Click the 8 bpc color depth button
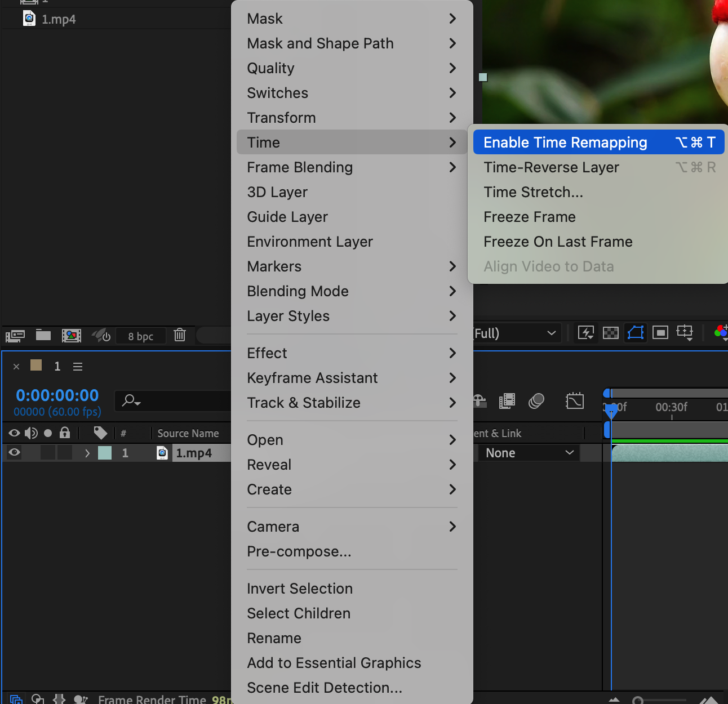728x704 pixels. [x=141, y=336]
